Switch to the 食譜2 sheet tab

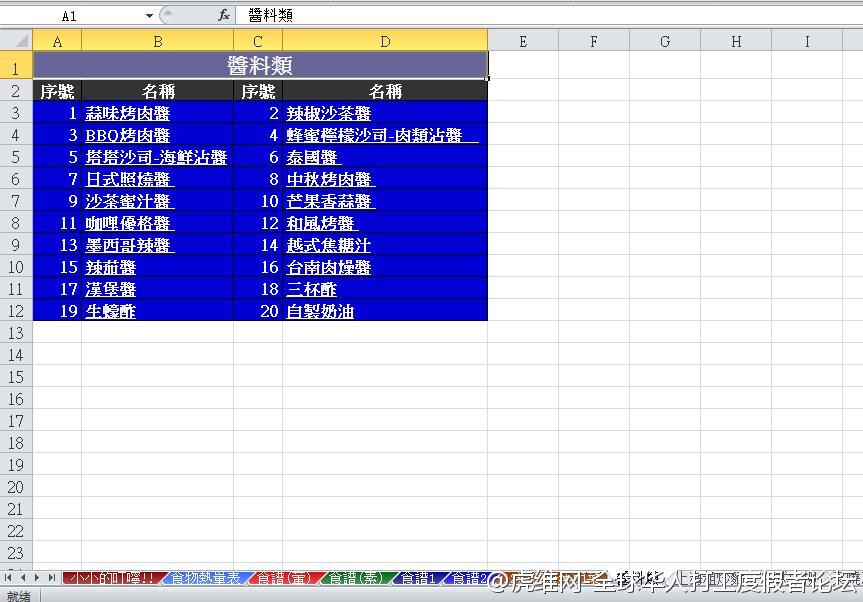tap(468, 578)
